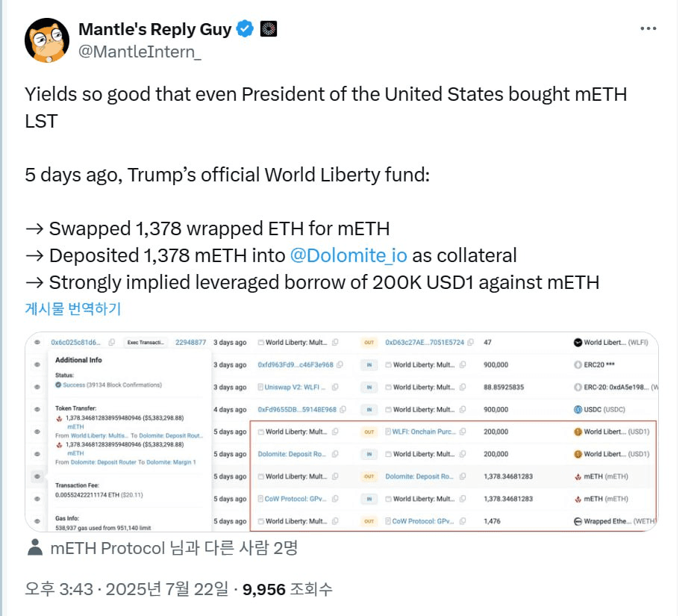The image size is (697, 616).
Task: Click the 9,956 조회수 view count
Action: pos(287,589)
